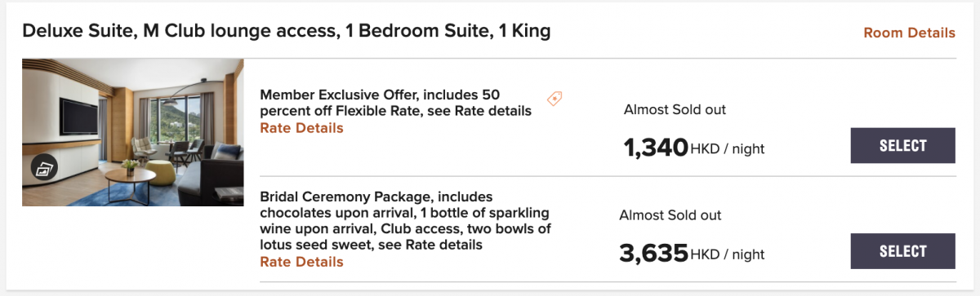This screenshot has height=296, width=980.
Task: Select the 3,635 HKD Bridal Ceremony rate
Action: click(x=902, y=251)
